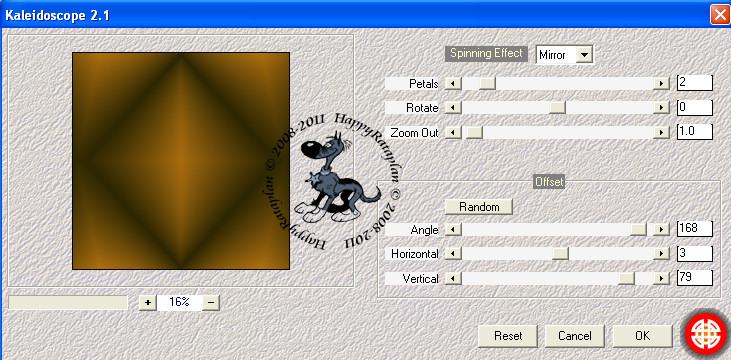Click the Angle slider thumb
731x360 pixels.
click(x=638, y=229)
